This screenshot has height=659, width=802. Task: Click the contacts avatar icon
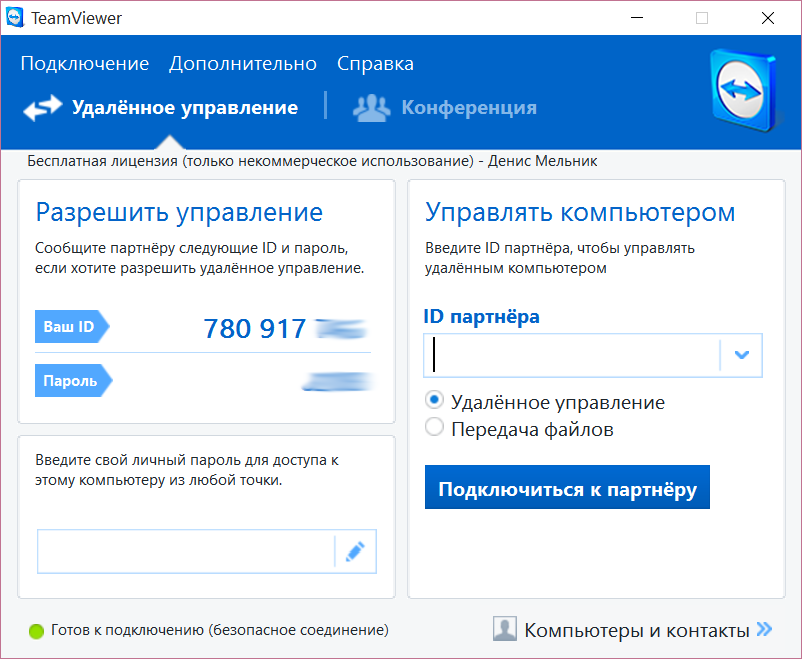pyautogui.click(x=505, y=629)
